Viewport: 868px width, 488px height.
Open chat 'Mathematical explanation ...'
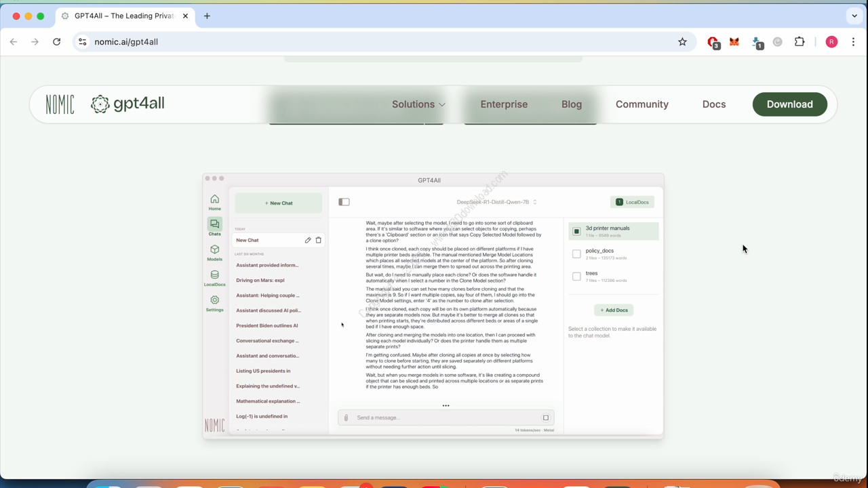pyautogui.click(x=268, y=401)
